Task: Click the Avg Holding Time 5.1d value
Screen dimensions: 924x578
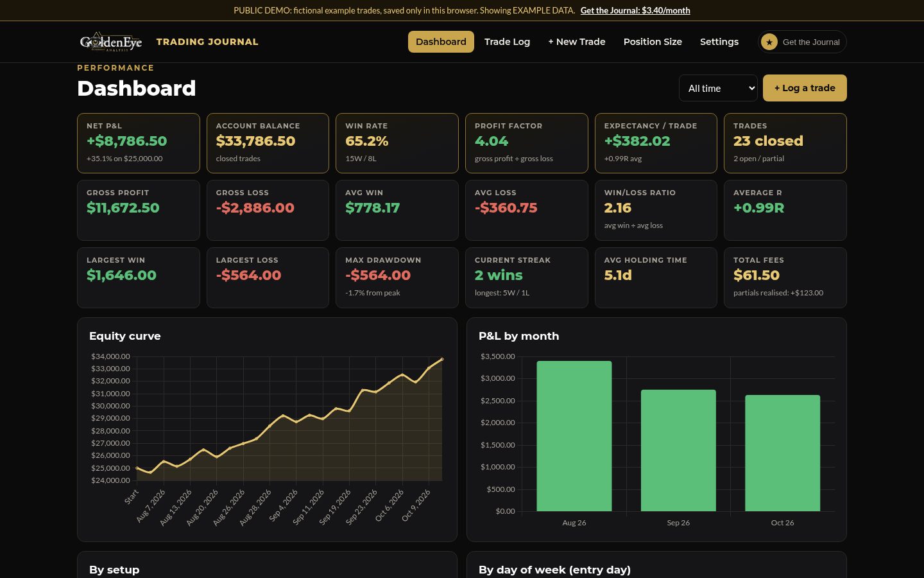Action: [618, 275]
